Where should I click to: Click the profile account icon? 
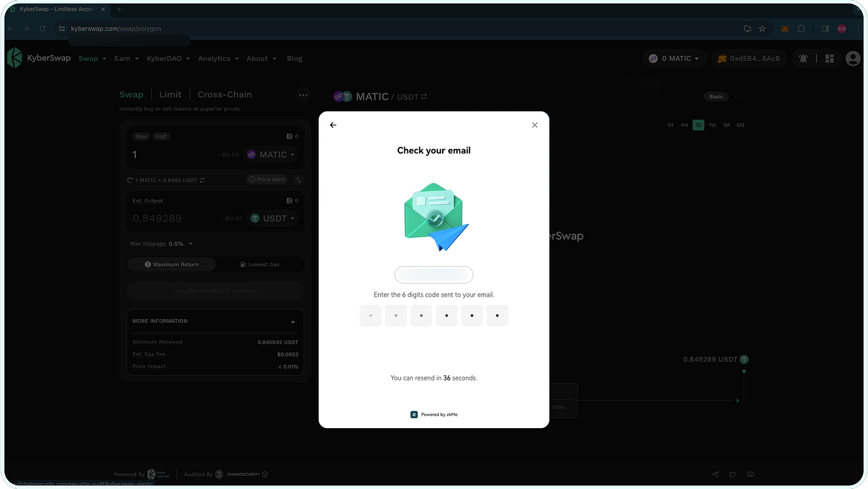point(852,58)
